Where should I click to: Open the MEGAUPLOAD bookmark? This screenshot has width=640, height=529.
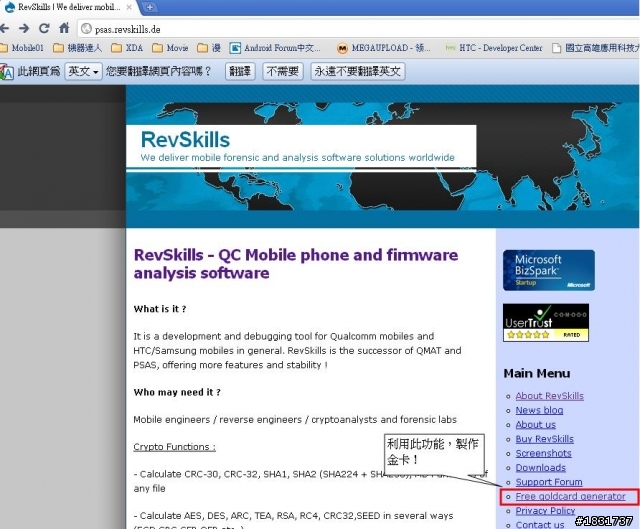(x=384, y=48)
